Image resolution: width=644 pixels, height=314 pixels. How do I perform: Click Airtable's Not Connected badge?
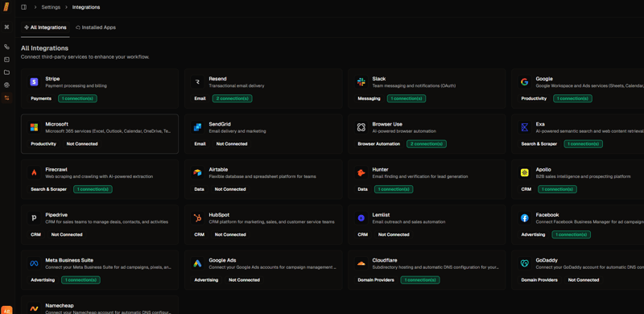230,189
